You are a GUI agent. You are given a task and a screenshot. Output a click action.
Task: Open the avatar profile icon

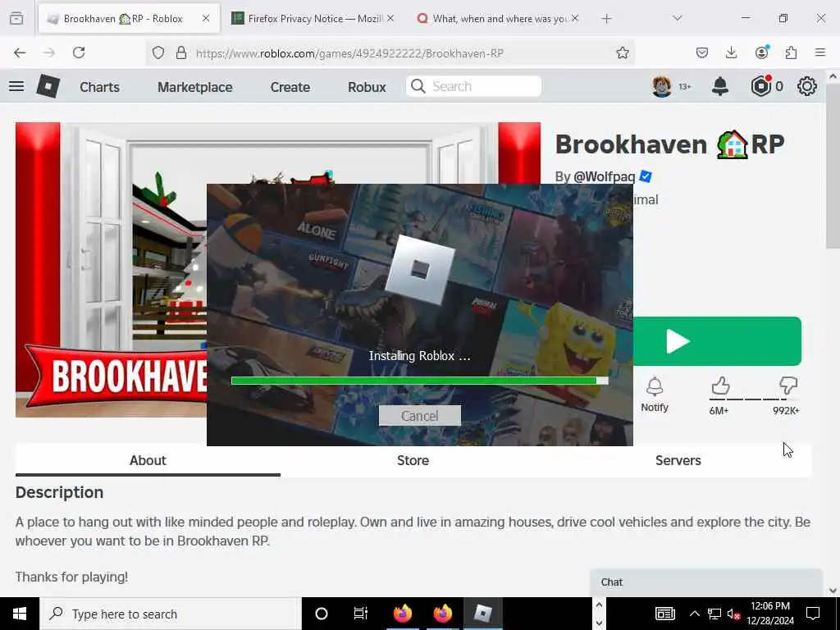[x=662, y=86]
